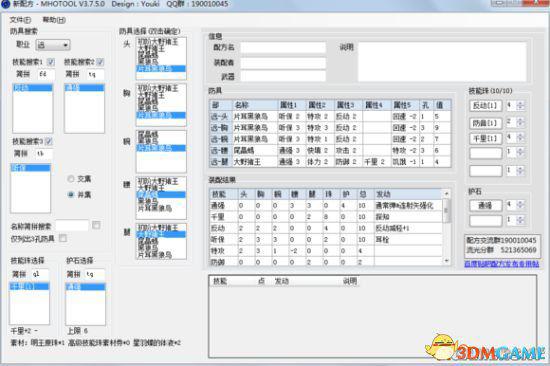The height and width of the screenshot is (366, 550).
Task: Click the 技能搜索2 简拼 field containing tq
Action: [95, 74]
